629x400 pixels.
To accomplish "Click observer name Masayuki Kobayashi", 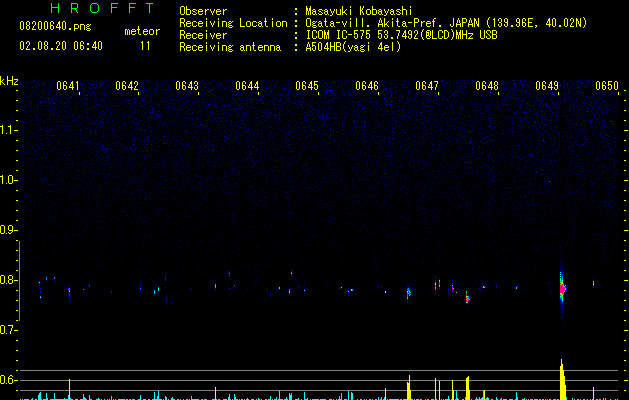I will 358,11.
